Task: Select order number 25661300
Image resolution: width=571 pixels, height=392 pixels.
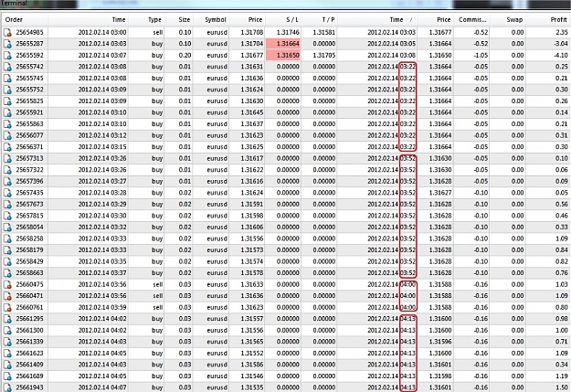Action: coord(29,331)
